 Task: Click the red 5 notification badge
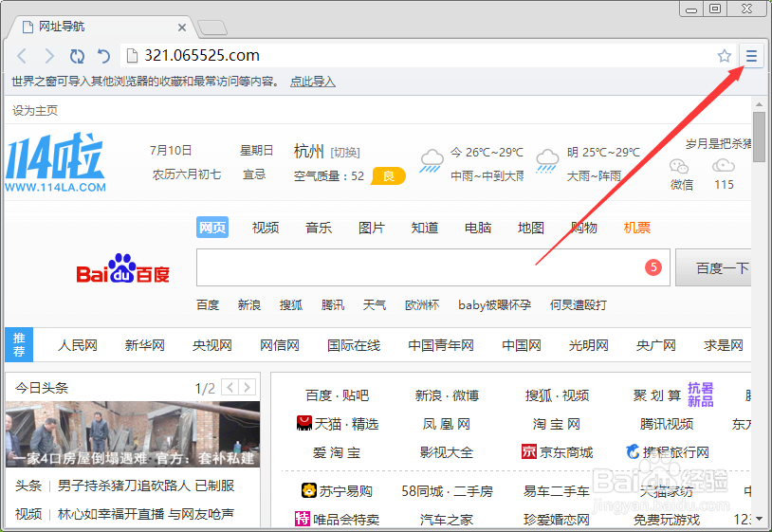click(653, 267)
